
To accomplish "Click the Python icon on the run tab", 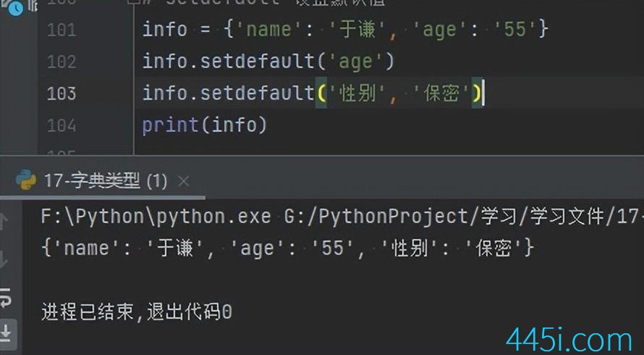I will [x=26, y=180].
